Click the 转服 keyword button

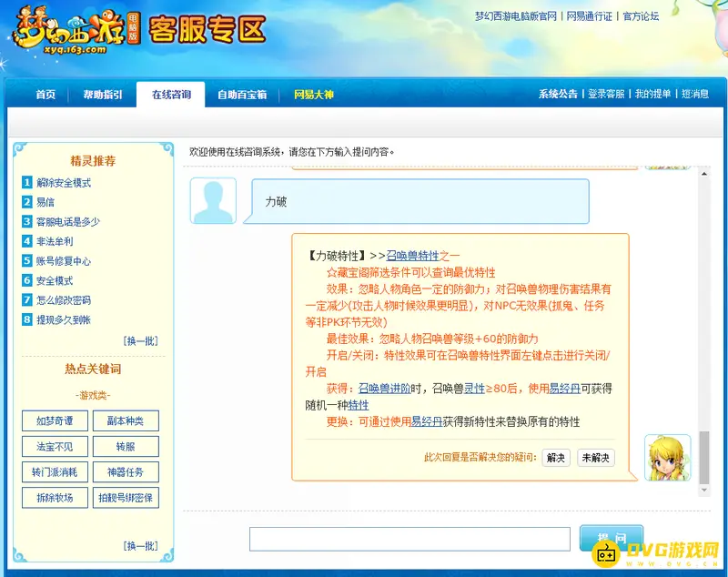[126, 447]
